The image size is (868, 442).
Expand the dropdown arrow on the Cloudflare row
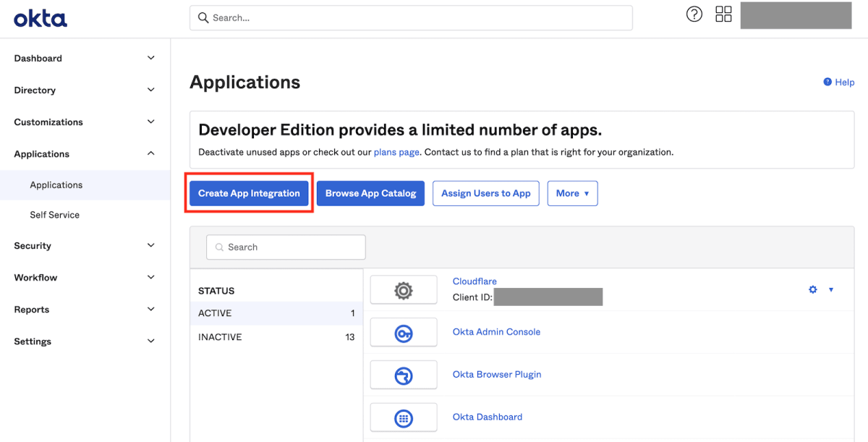(x=830, y=289)
